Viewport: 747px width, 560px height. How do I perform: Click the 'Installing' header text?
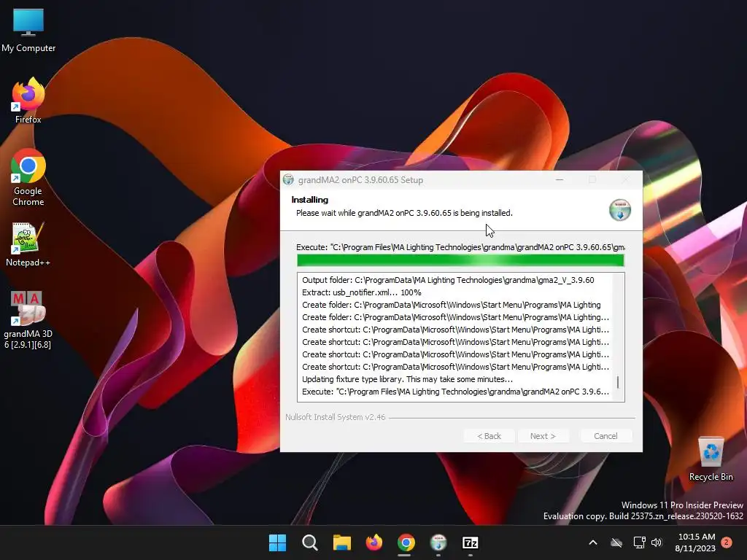point(309,200)
